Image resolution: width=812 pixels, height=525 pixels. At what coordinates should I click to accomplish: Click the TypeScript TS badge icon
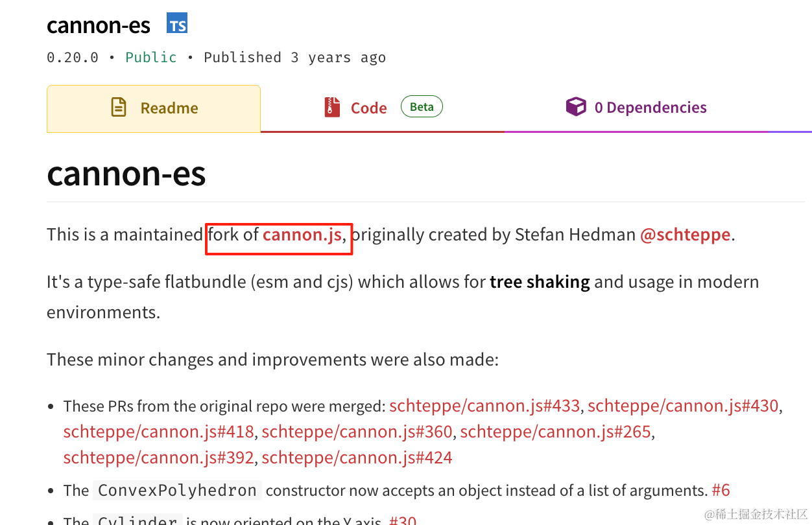click(177, 23)
